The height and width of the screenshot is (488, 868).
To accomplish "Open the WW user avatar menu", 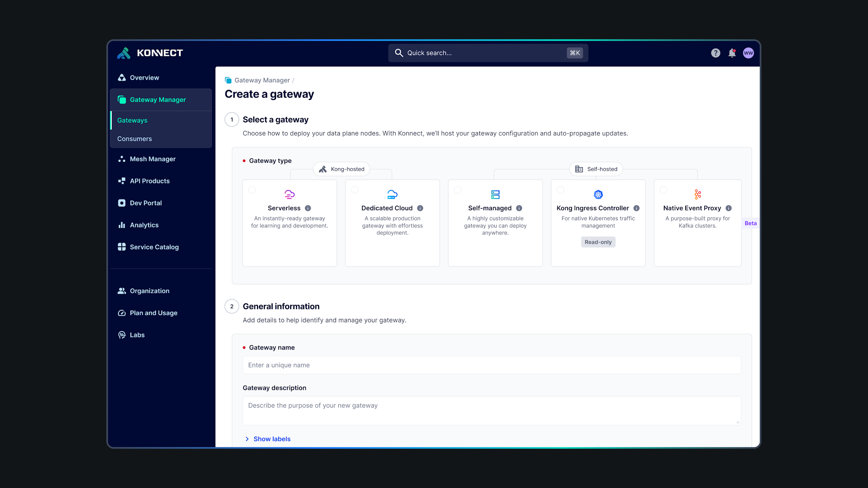I will (x=748, y=53).
